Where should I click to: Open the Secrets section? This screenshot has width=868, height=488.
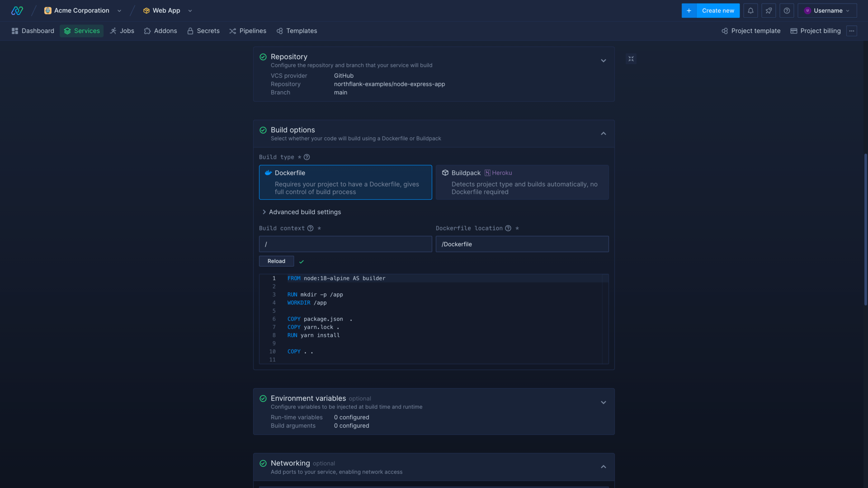coord(203,31)
